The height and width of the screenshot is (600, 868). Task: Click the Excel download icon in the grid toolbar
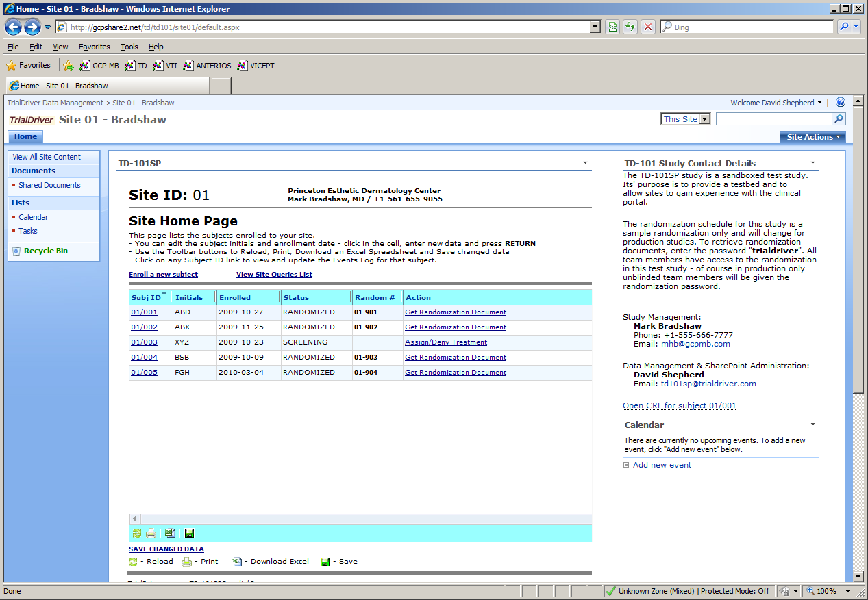click(x=170, y=534)
